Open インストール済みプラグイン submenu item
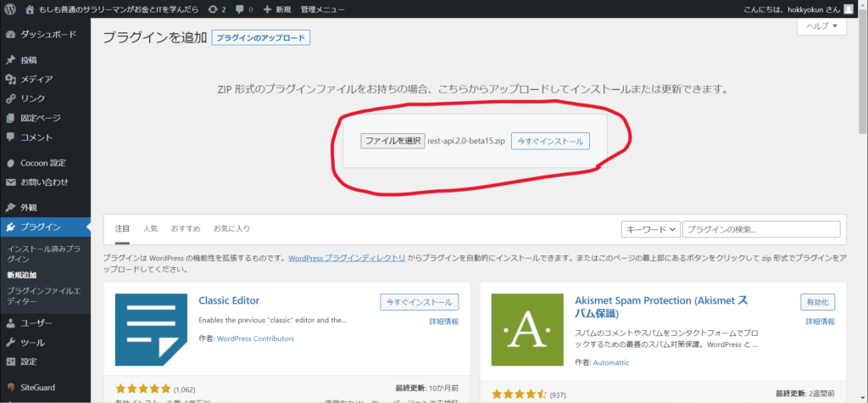Image resolution: width=868 pixels, height=403 pixels. (x=44, y=255)
